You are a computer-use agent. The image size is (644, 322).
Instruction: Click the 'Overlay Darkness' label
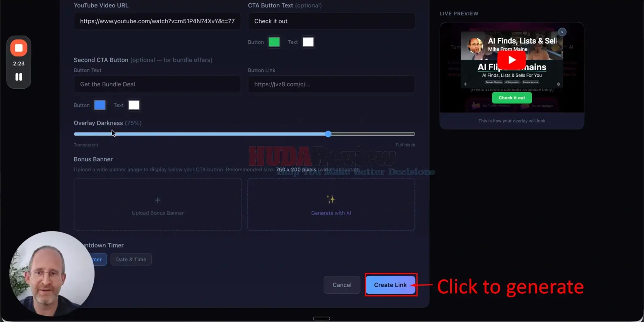pos(98,123)
